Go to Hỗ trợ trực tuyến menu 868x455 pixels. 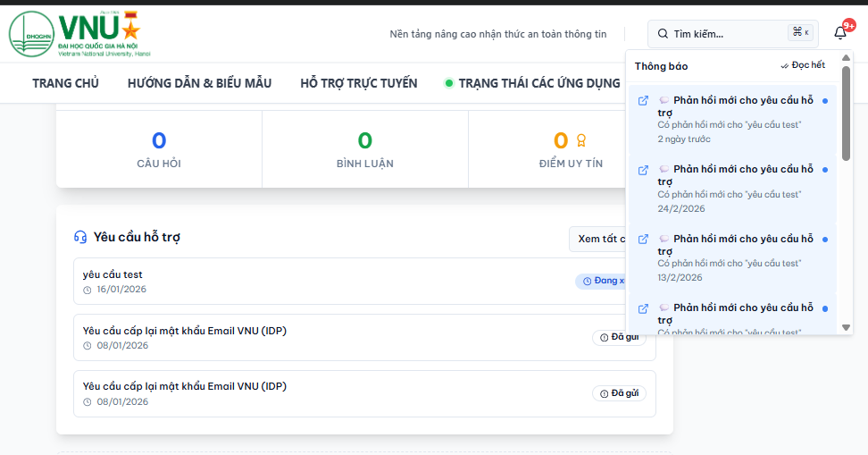[358, 83]
